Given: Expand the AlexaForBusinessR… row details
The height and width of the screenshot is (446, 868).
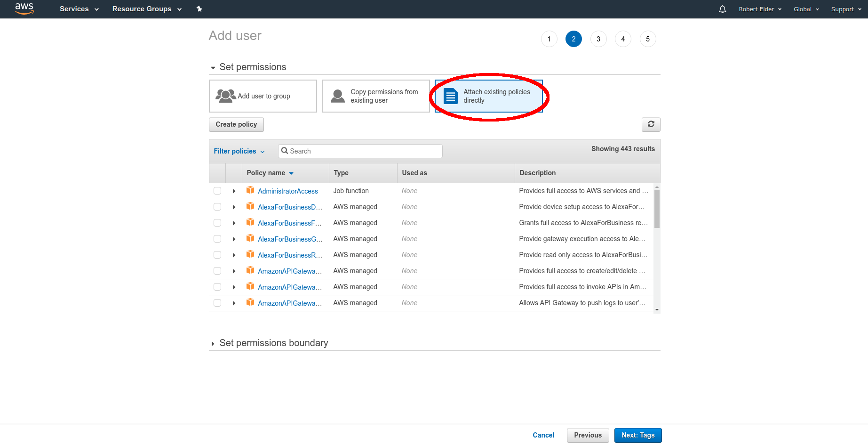Looking at the screenshot, I should pos(234,255).
